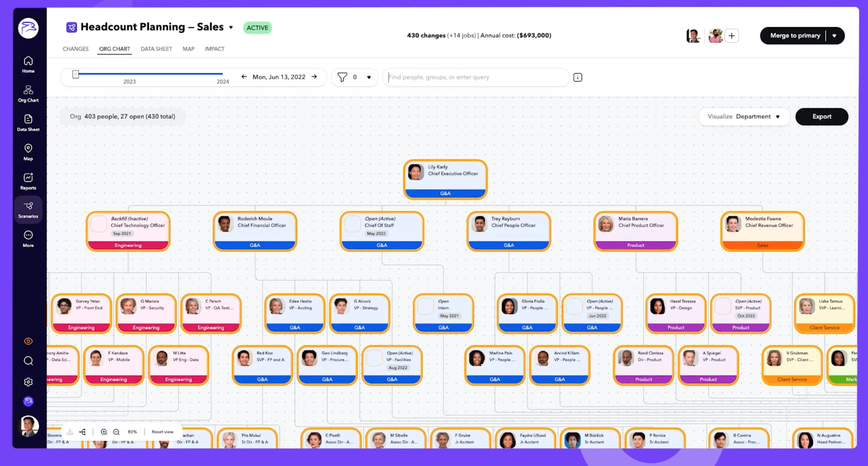868x466 pixels.
Task: Go to Org Chart in sidebar
Action: (28, 94)
